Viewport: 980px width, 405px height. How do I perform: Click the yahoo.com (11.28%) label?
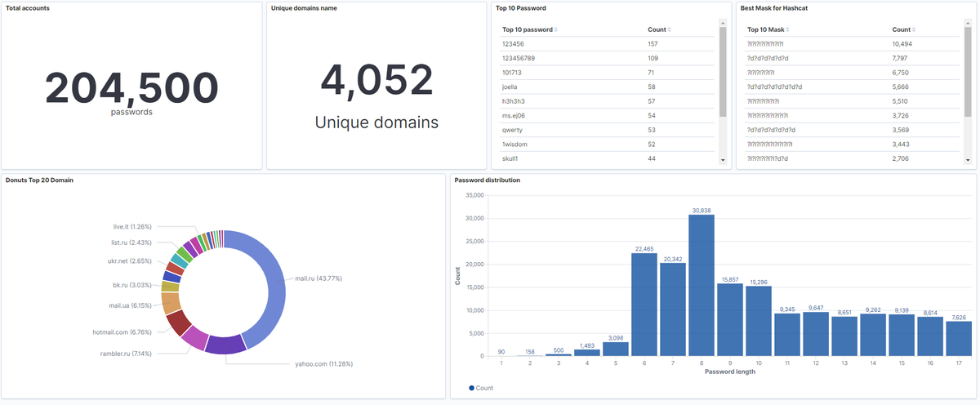(324, 364)
